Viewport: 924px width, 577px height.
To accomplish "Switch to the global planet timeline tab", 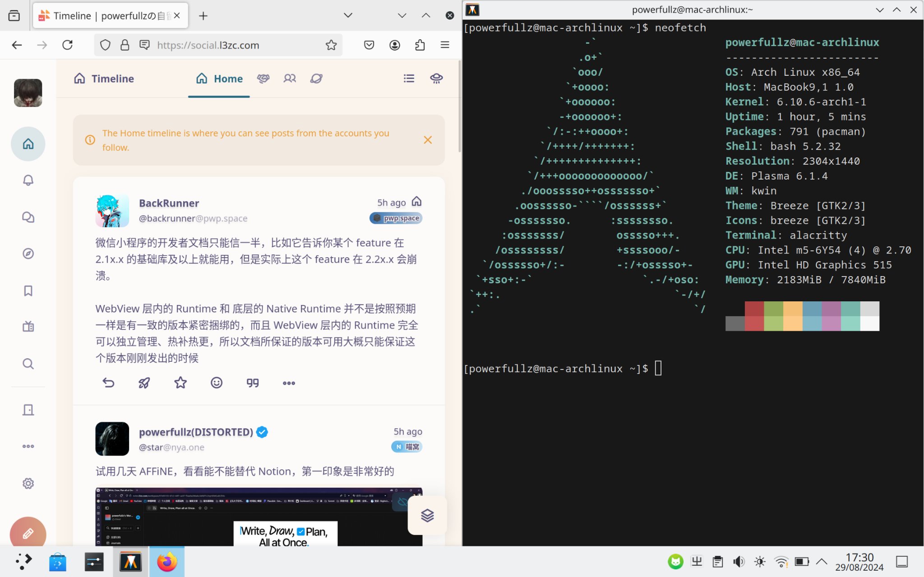I will coord(316,78).
